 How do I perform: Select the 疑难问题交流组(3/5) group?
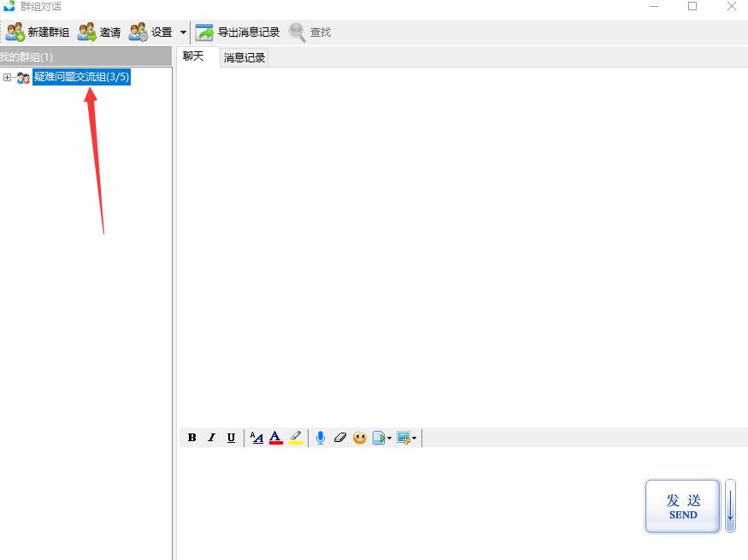click(x=81, y=78)
